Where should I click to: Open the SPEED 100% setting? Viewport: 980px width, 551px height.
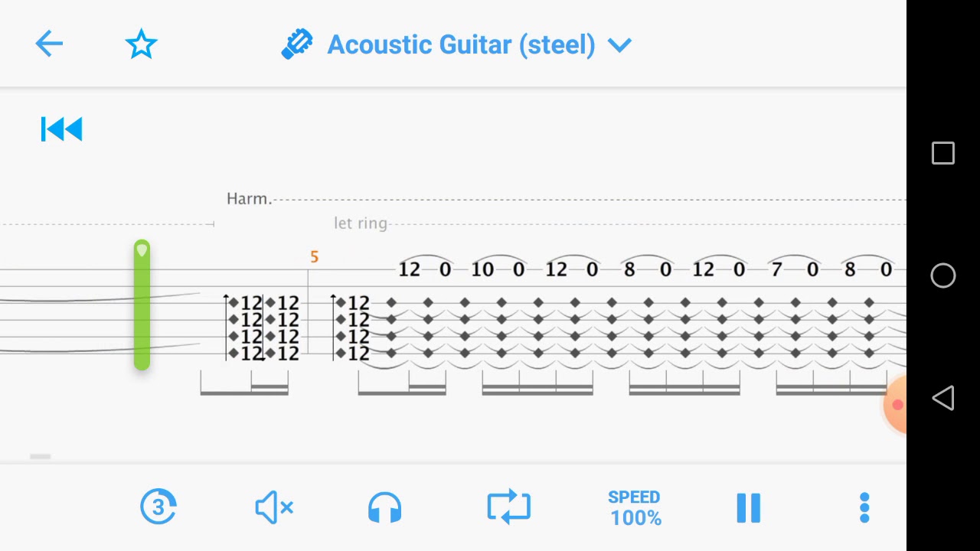[635, 507]
